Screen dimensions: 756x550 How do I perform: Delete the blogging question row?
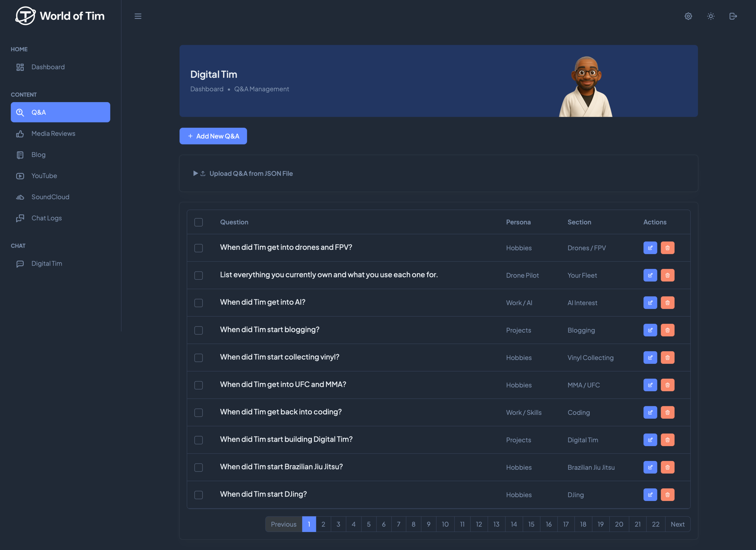click(667, 330)
